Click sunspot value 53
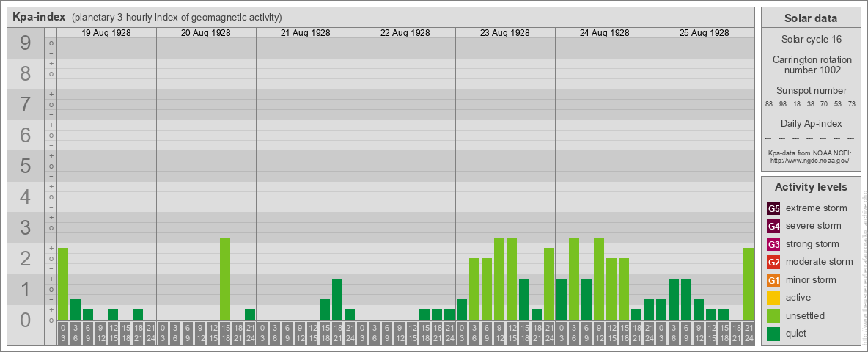868x352 pixels. click(x=837, y=104)
